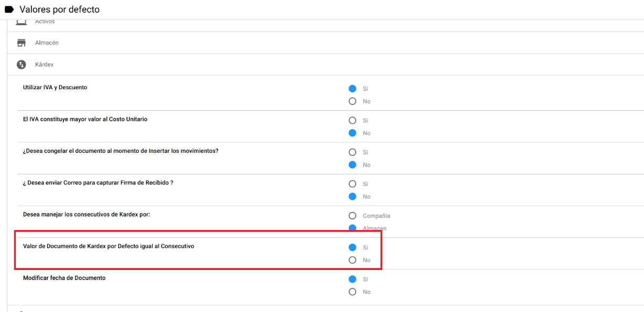Image resolution: width=644 pixels, height=312 pixels.
Task: Enable Si for enviar Correo Firma de Recibido
Action: click(x=352, y=184)
